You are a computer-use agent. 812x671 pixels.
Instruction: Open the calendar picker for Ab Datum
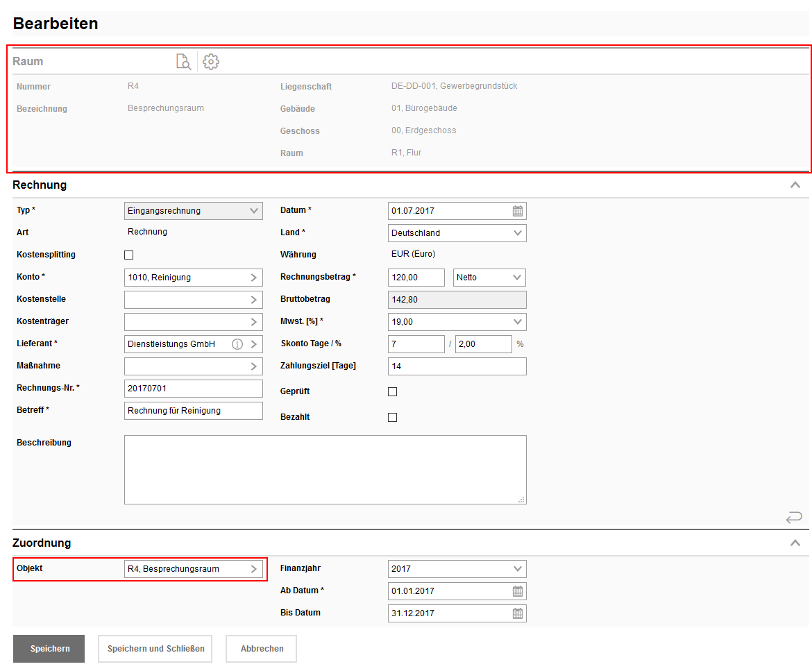coord(517,591)
